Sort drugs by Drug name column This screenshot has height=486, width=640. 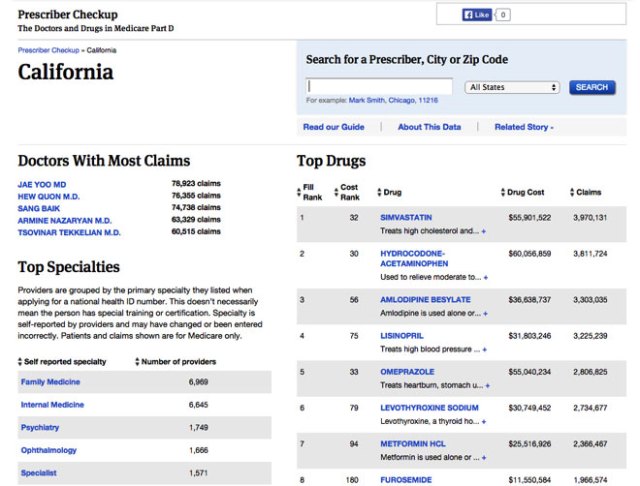pos(379,192)
